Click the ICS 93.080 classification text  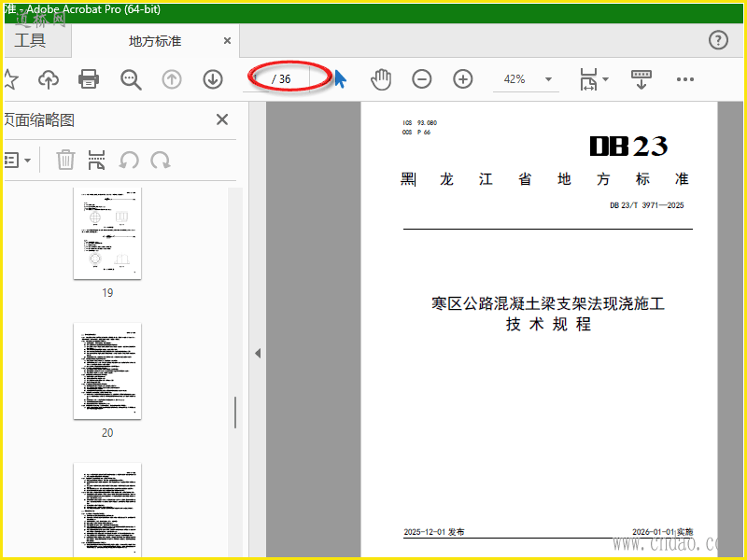click(419, 123)
